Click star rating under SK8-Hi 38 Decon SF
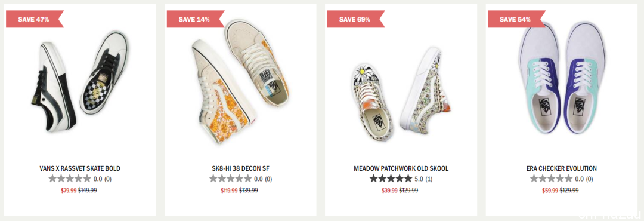 pos(230,179)
